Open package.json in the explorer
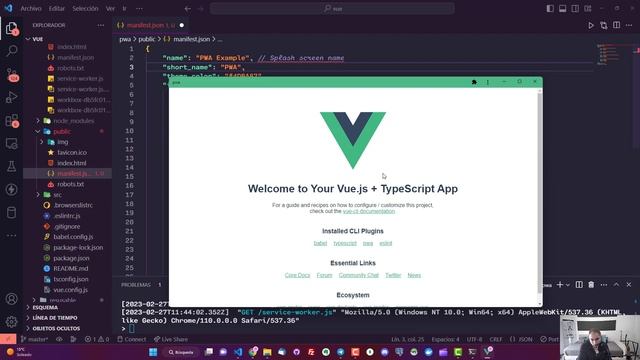The height and width of the screenshot is (360, 640). point(71,258)
